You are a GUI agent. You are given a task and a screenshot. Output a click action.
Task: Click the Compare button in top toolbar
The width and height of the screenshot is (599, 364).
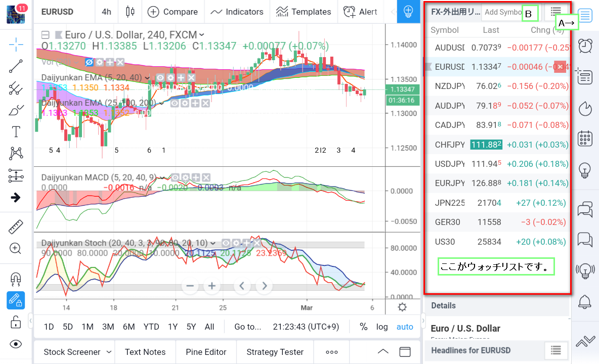pos(173,12)
